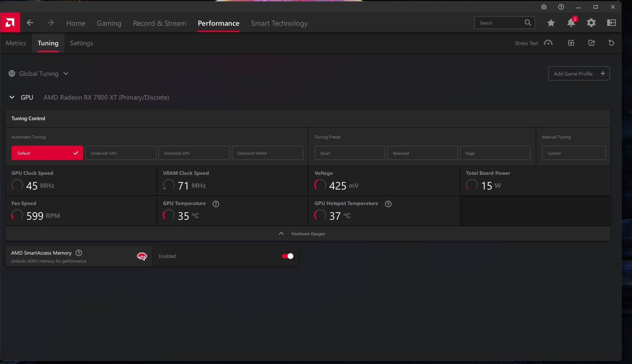Screen dimensions: 632x364
Task: Select Custom manual tuning
Action: [x=574, y=153]
